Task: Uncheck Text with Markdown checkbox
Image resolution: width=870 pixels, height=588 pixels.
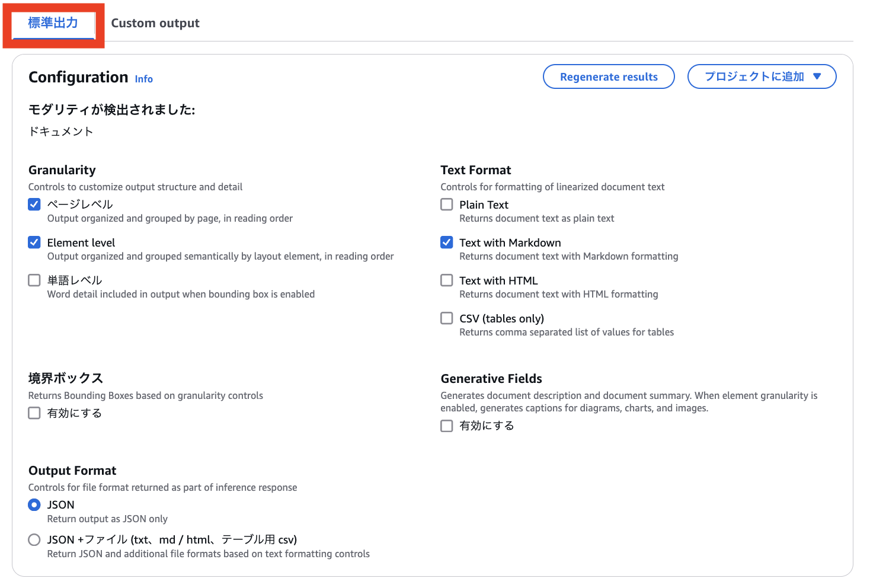Action: click(447, 242)
